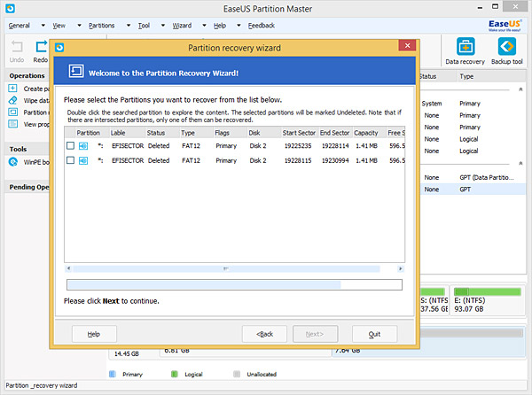This screenshot has width=532, height=395.
Task: Sort by the End Sector column header
Action: pyautogui.click(x=335, y=133)
